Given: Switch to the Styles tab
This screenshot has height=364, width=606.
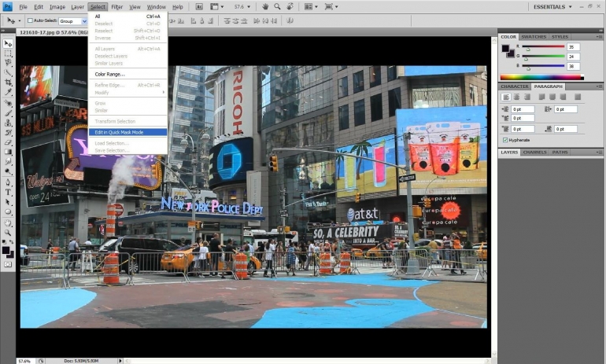Looking at the screenshot, I should point(560,37).
